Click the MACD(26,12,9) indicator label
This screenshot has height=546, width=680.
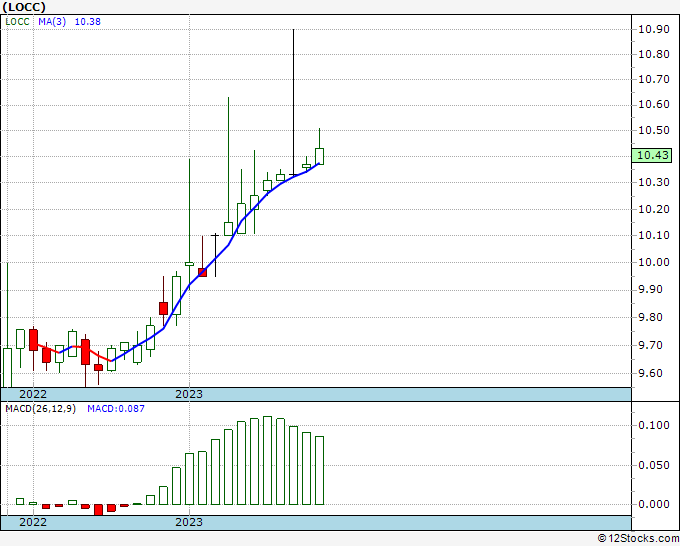pos(40,408)
